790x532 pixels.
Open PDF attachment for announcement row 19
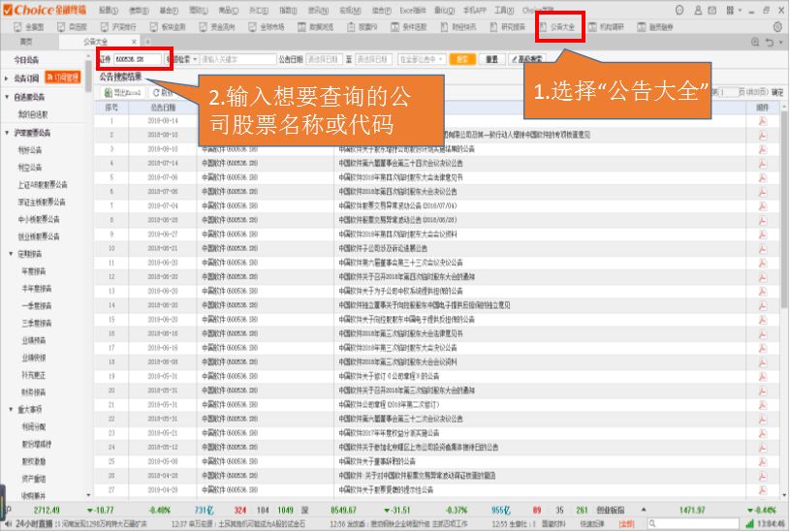tap(762, 376)
